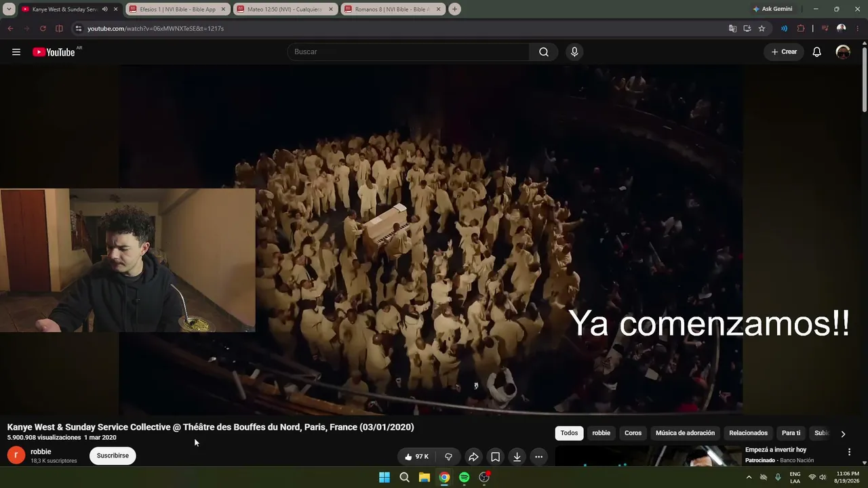This screenshot has width=868, height=488.
Task: Open Empezá a invertir hoy ad
Action: click(x=776, y=450)
